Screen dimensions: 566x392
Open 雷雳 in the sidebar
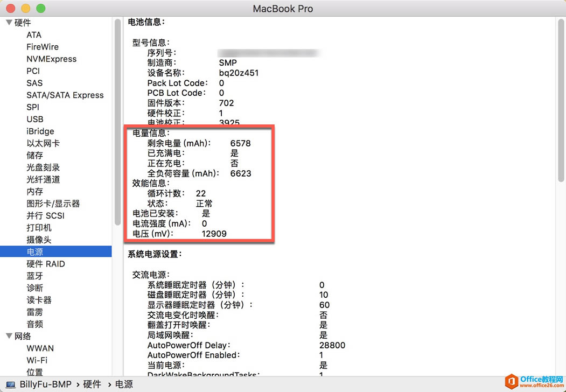(34, 312)
